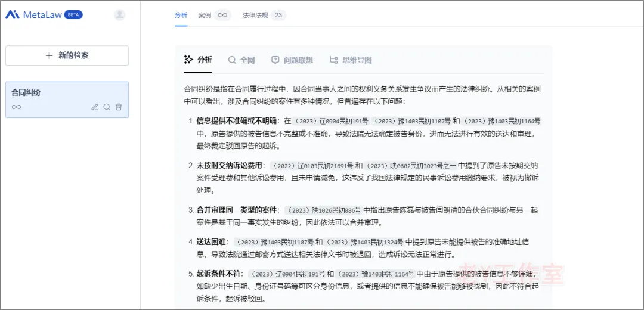Click the heading 起诉条件不符
This screenshot has width=644, height=310.
(219, 274)
